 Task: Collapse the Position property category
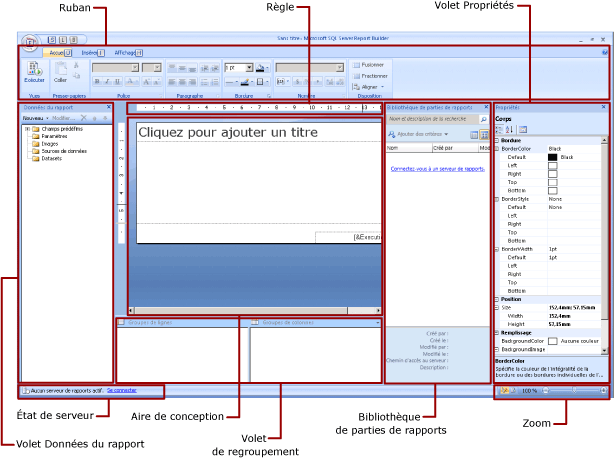497,299
